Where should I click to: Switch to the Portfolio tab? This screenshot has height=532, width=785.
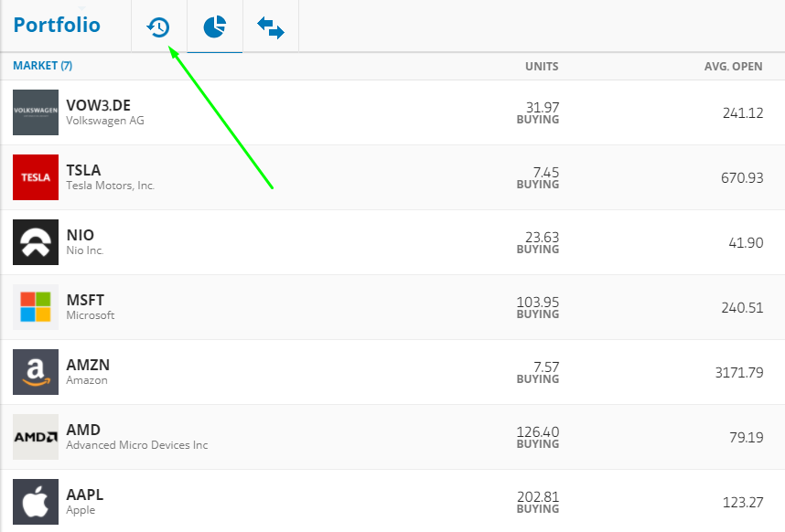(55, 26)
